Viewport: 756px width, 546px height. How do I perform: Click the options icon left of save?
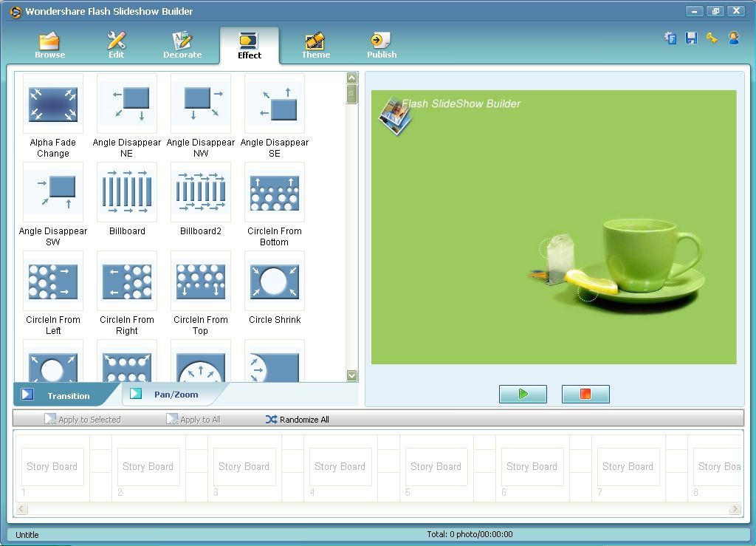670,38
